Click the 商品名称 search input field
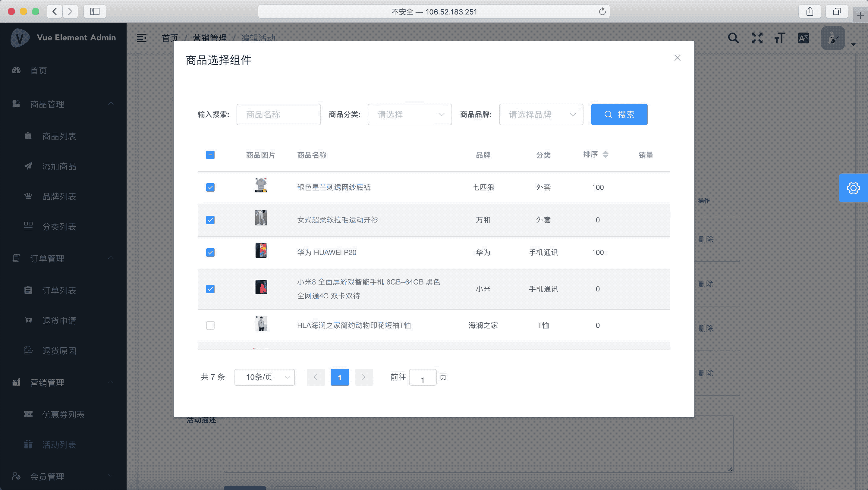This screenshot has width=868, height=490. (278, 115)
